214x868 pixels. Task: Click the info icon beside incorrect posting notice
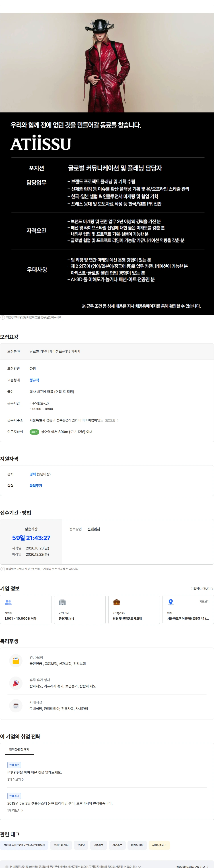[3, 317]
